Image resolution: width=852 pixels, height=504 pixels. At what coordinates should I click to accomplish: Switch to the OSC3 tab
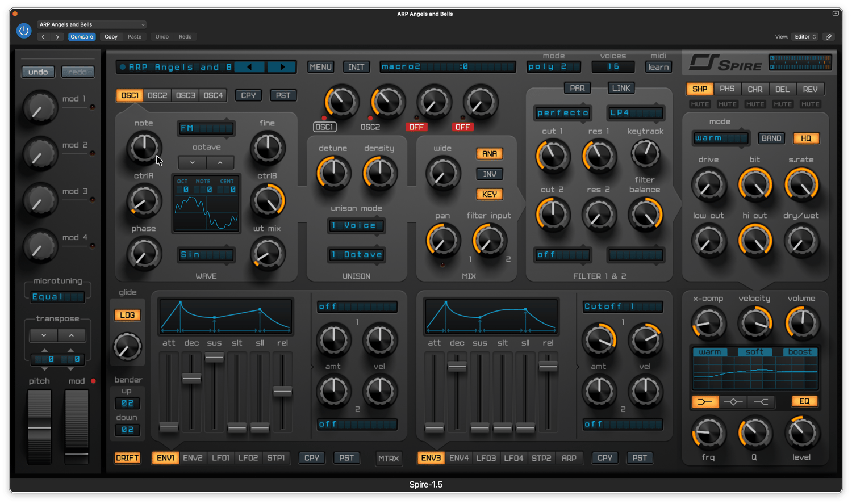185,95
